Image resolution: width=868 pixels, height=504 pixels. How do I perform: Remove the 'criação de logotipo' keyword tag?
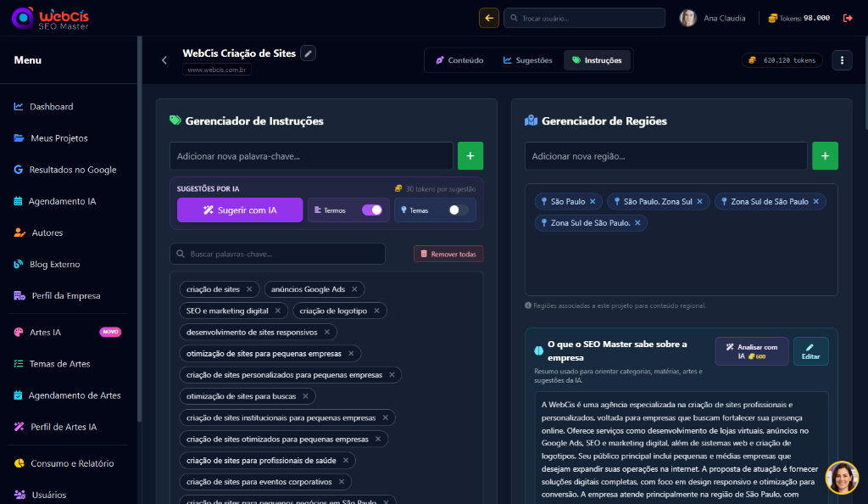pyautogui.click(x=376, y=311)
